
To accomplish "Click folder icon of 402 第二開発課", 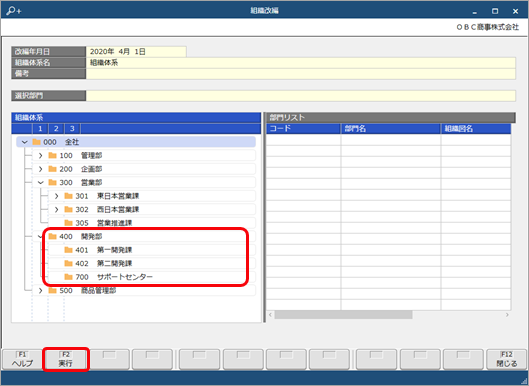I will (x=68, y=264).
